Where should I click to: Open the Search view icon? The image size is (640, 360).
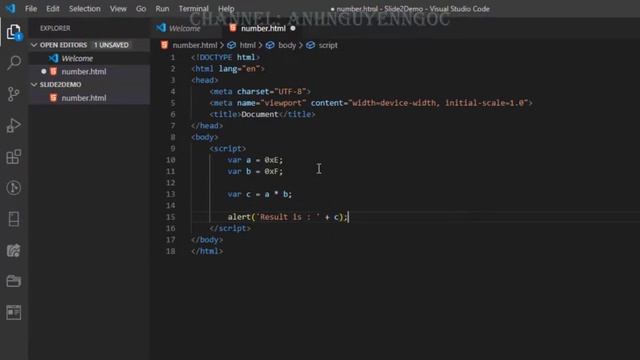click(x=13, y=63)
